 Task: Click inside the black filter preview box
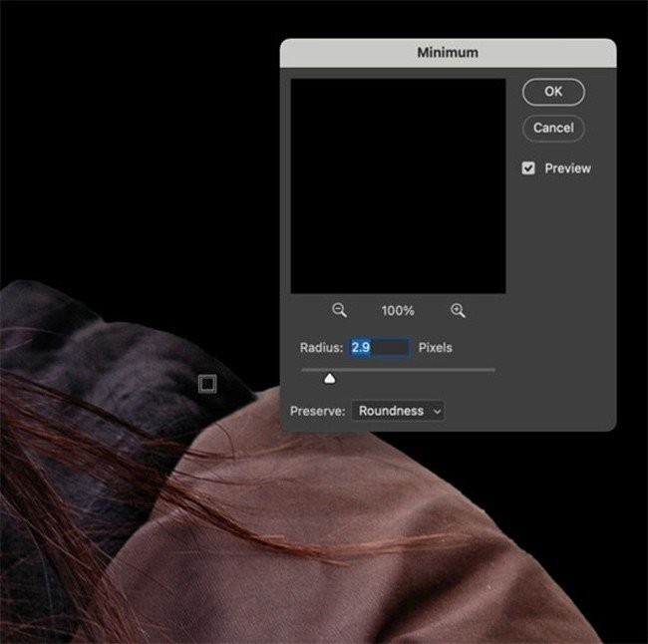coord(398,186)
